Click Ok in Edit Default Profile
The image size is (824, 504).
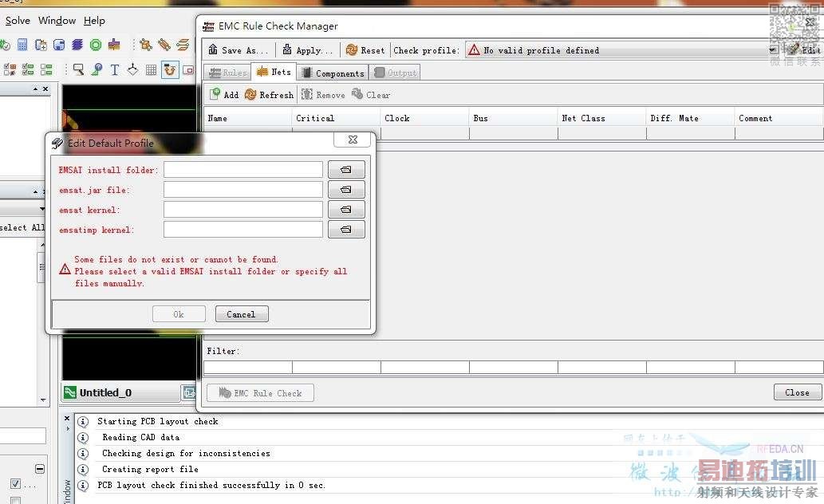click(x=179, y=314)
